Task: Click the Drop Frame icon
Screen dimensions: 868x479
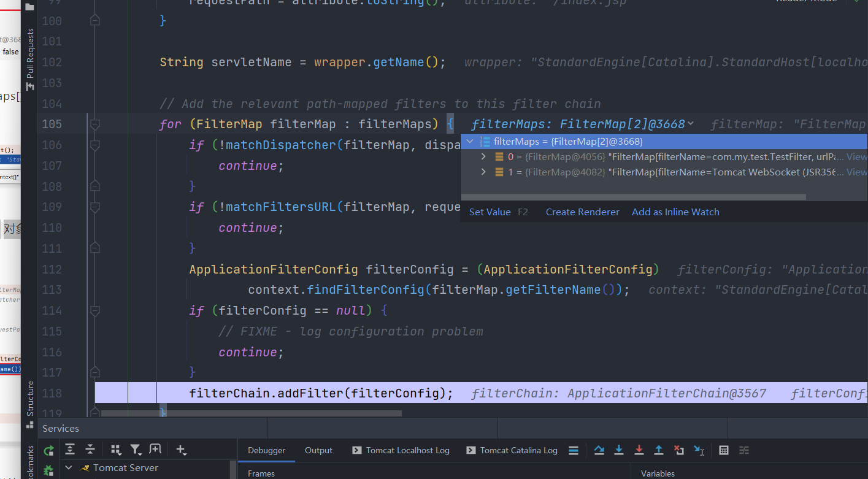Action: (678, 450)
